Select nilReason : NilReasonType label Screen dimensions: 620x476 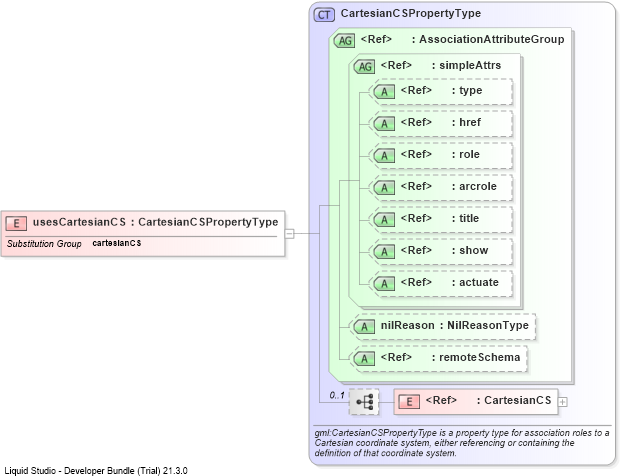point(455,326)
